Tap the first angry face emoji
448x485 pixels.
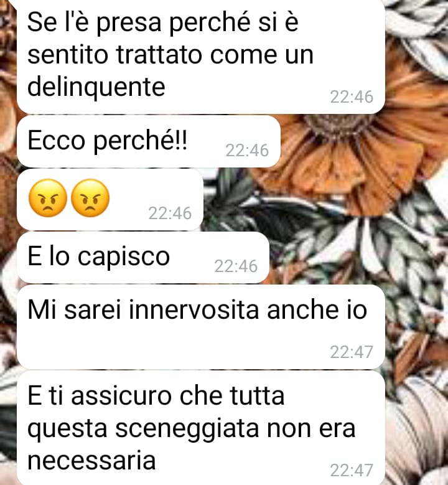tap(48, 198)
